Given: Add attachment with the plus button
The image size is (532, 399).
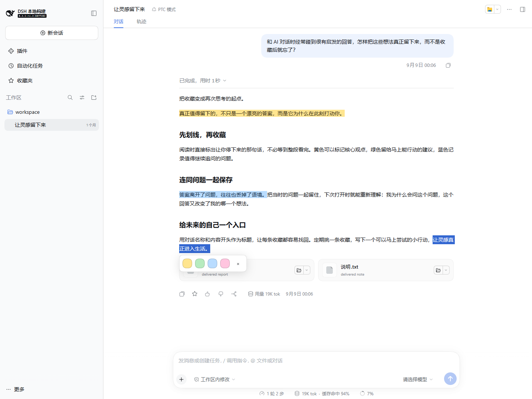Looking at the screenshot, I should [181, 379].
